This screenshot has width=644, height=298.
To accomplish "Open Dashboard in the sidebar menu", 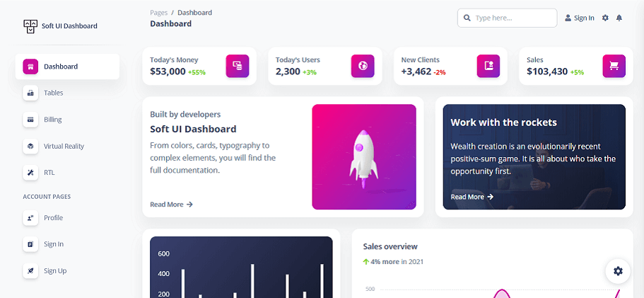I will pyautogui.click(x=67, y=67).
